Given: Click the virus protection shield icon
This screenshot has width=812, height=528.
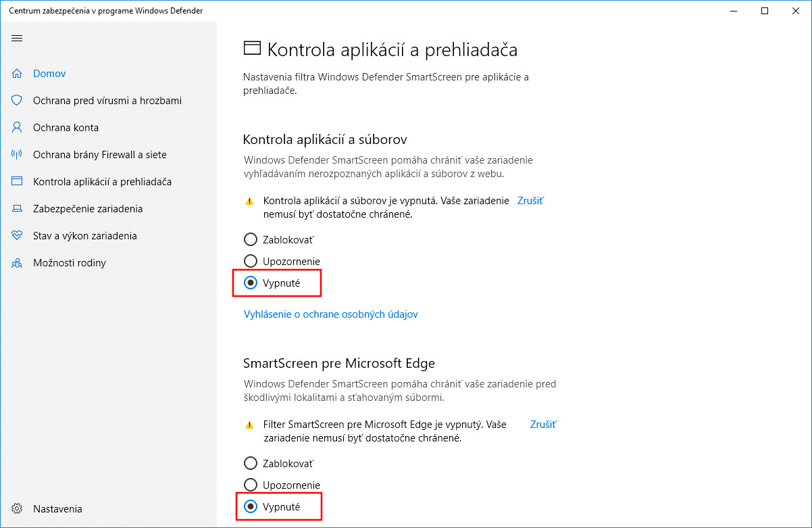Looking at the screenshot, I should (17, 101).
